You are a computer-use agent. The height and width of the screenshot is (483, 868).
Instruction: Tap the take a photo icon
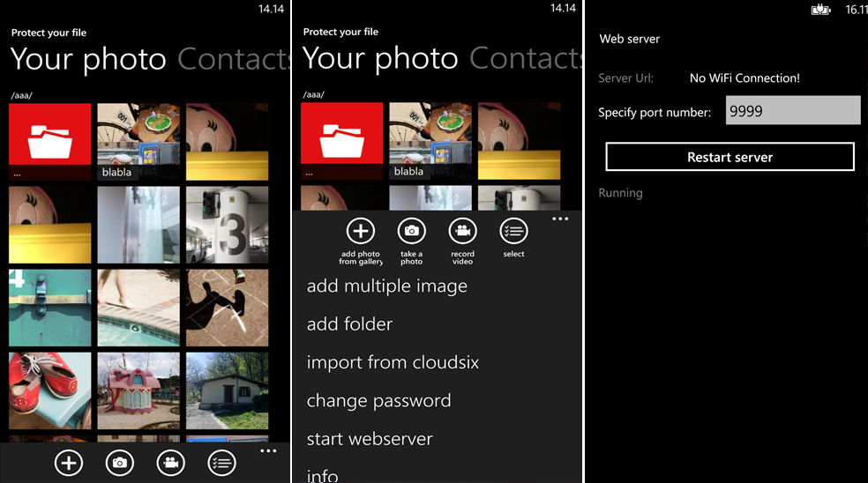coord(412,231)
